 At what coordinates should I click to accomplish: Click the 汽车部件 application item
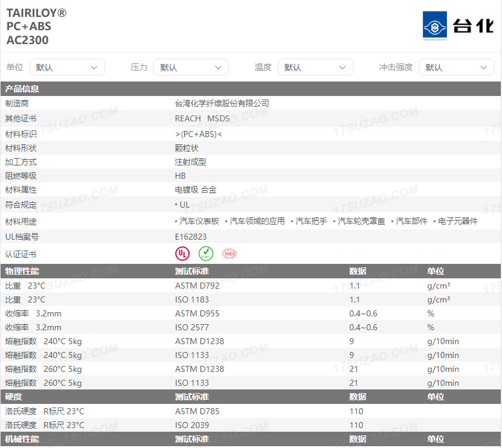[x=411, y=221]
